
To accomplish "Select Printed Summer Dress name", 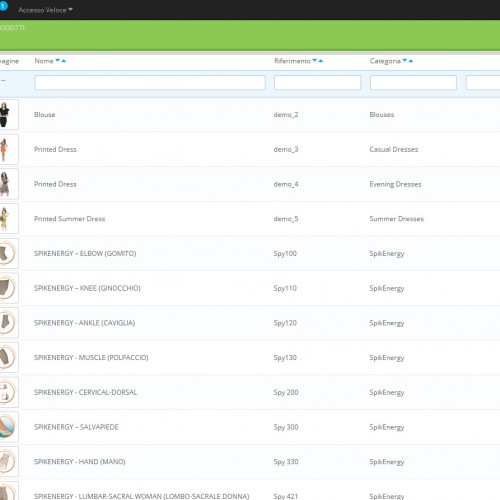I will pyautogui.click(x=70, y=219).
